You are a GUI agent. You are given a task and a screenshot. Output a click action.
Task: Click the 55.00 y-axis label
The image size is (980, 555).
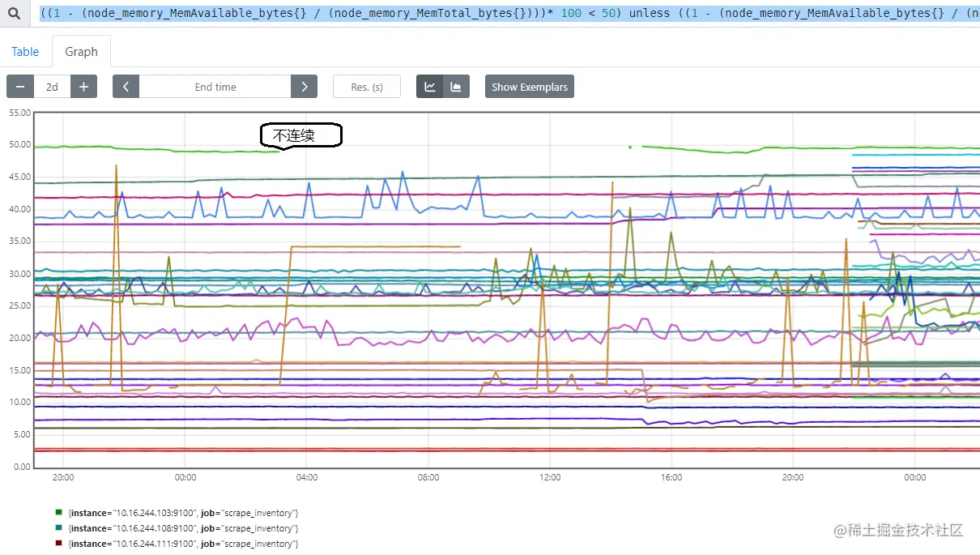click(19, 113)
